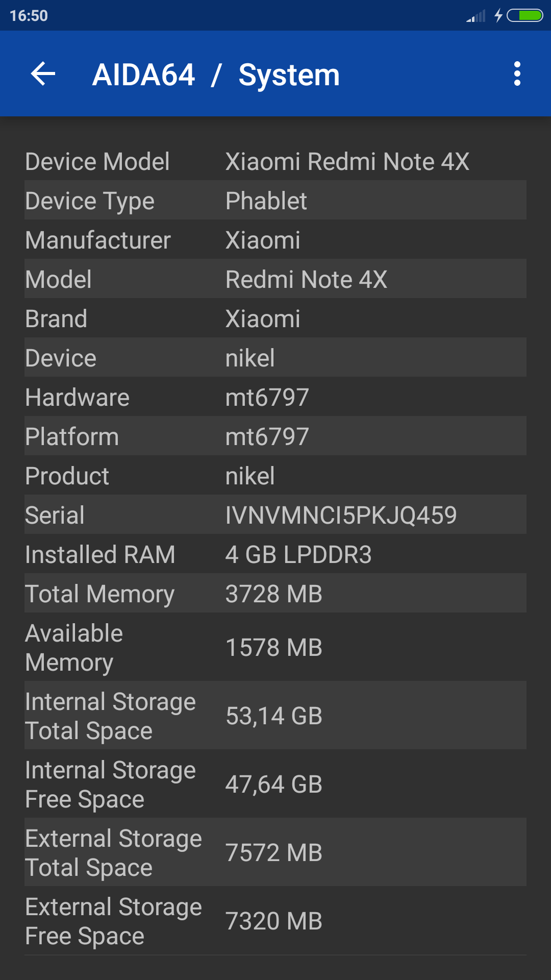Tap the Hardware mt6797 row
Viewport: 551px width, 980px height.
(275, 397)
